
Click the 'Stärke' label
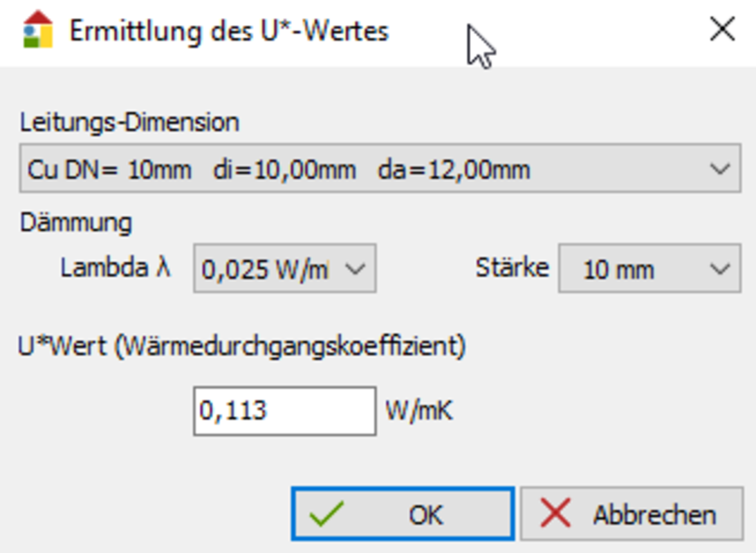[512, 268]
